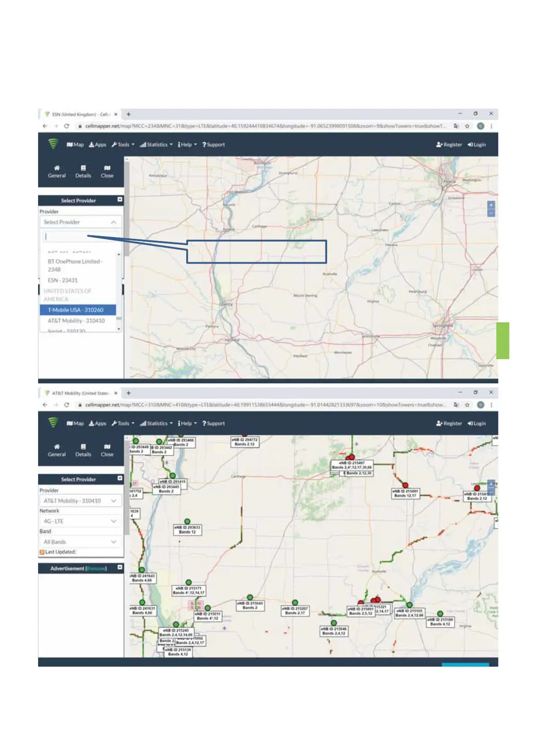Reload the page in top ESN browser window
Viewport: 534px width, 756px height.
(x=66, y=126)
